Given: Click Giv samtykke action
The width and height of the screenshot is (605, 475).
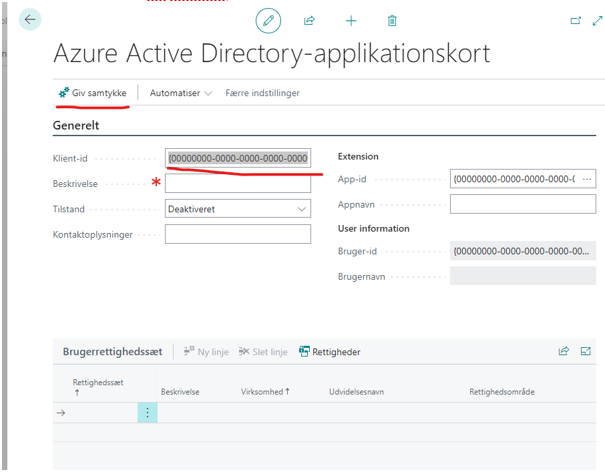Looking at the screenshot, I should [x=93, y=93].
